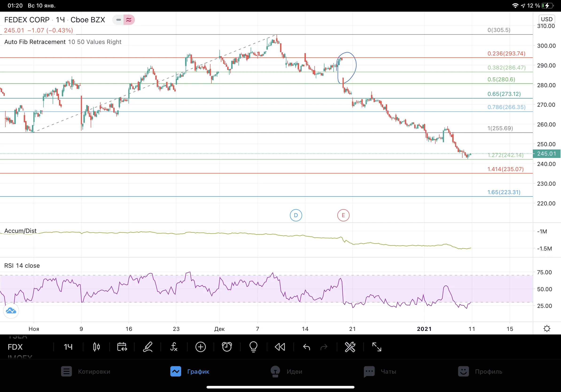The height and width of the screenshot is (392, 561).
Task: Select the 0.786(266.35) Fib level label
Action: (x=506, y=107)
